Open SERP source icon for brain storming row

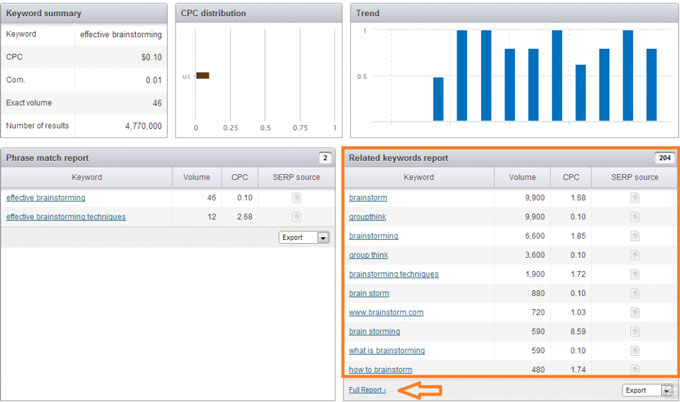pos(634,332)
